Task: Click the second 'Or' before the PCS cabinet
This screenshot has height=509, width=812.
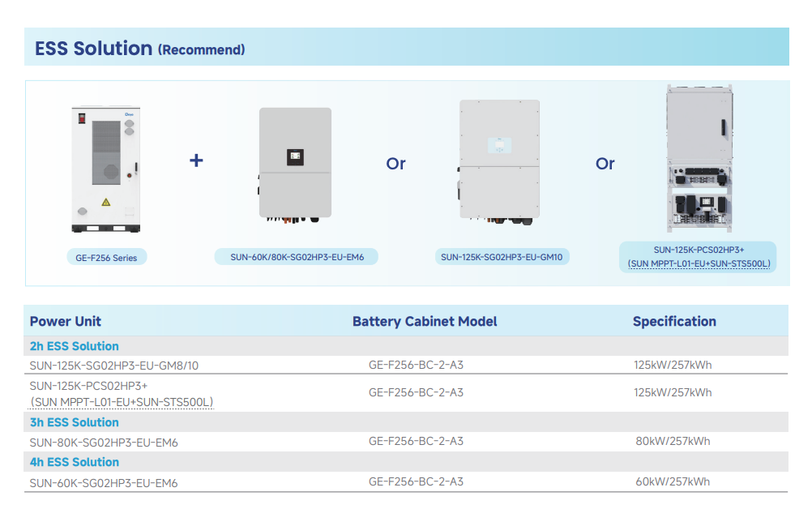Action: pyautogui.click(x=605, y=164)
